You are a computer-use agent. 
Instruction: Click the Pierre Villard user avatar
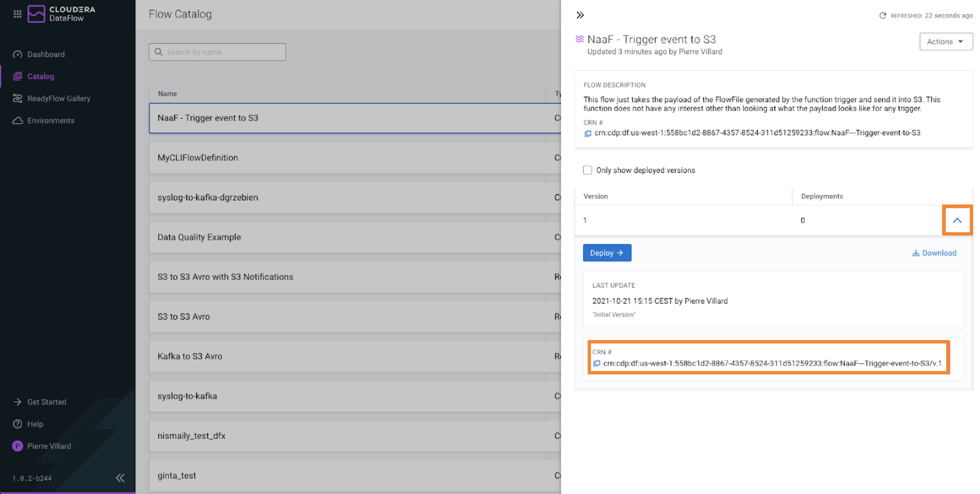tap(18, 446)
